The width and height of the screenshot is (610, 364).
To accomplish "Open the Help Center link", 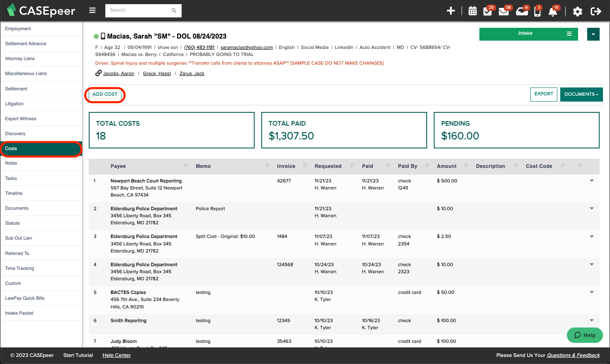I will coord(117,355).
